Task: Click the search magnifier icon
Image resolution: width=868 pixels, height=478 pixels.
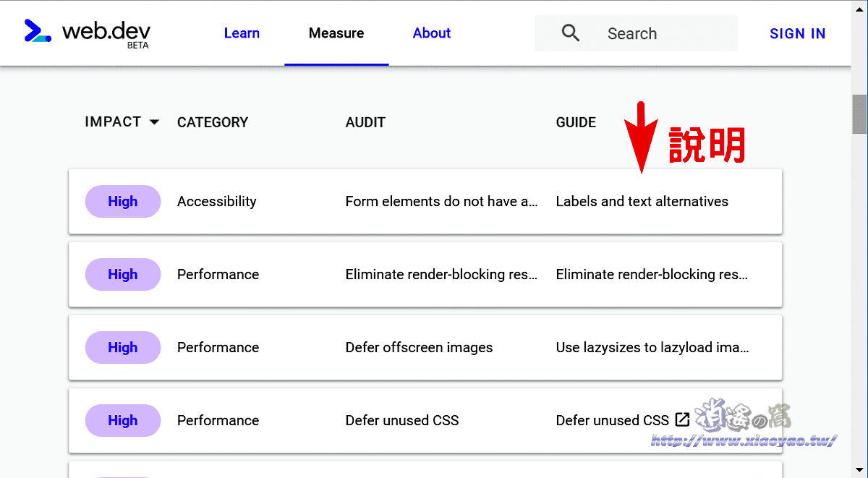Action: point(571,33)
